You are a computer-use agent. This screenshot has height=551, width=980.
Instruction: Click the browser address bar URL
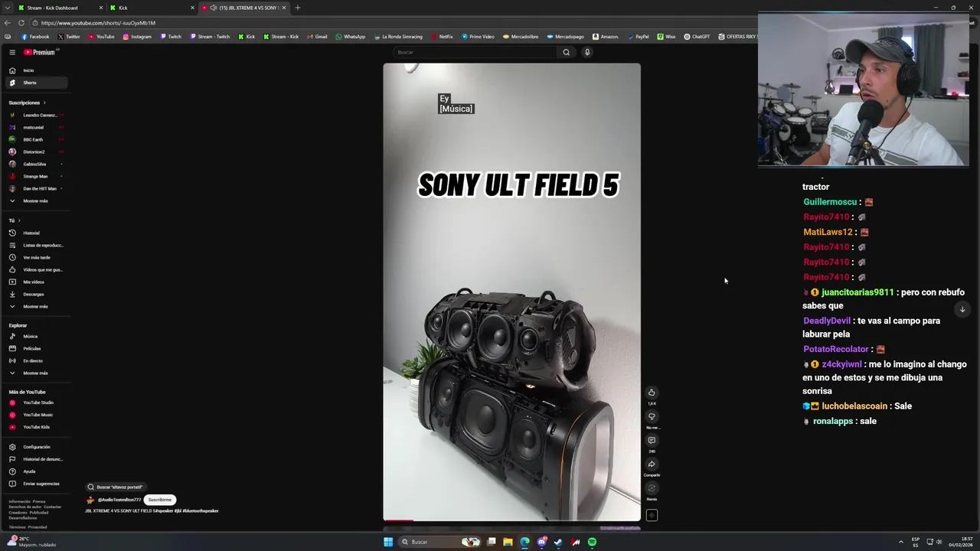98,23
